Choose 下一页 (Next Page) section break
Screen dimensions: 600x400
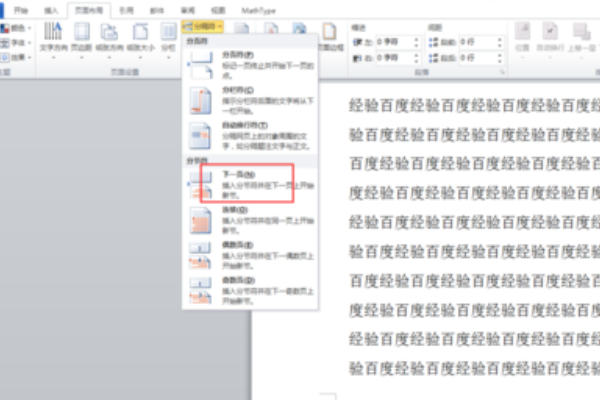click(250, 184)
